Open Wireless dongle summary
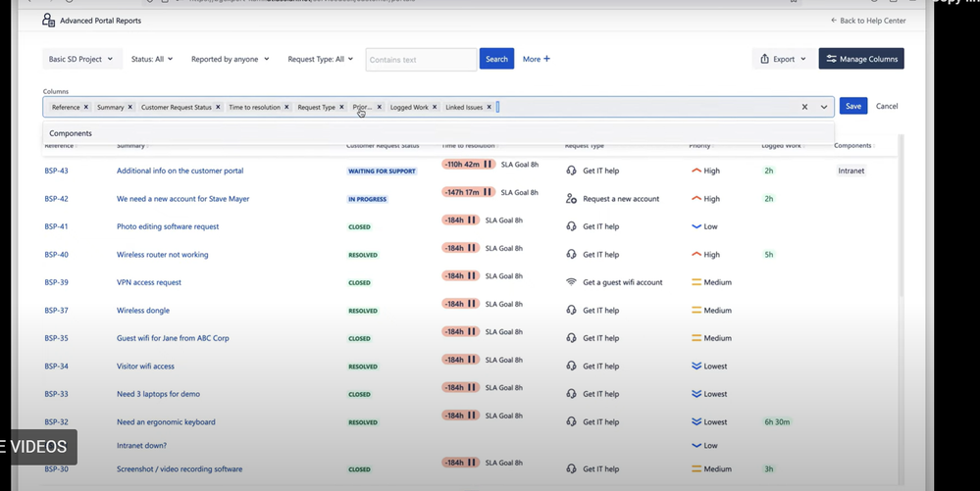Viewport: 980px width, 491px height. point(143,310)
